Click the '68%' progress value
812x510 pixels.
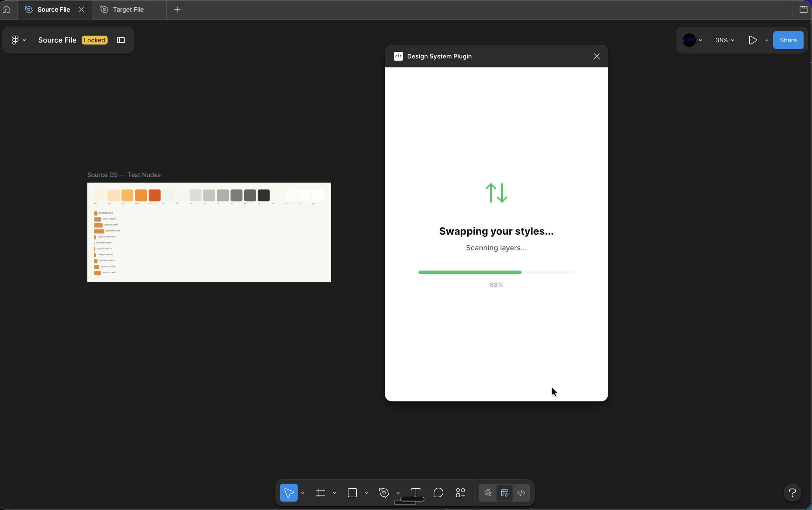[x=496, y=285]
